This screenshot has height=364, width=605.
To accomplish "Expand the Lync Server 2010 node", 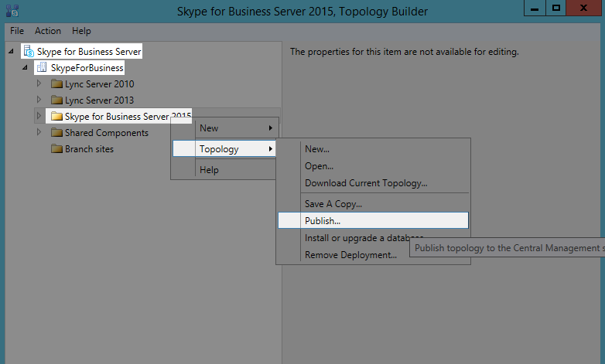I will tap(39, 83).
